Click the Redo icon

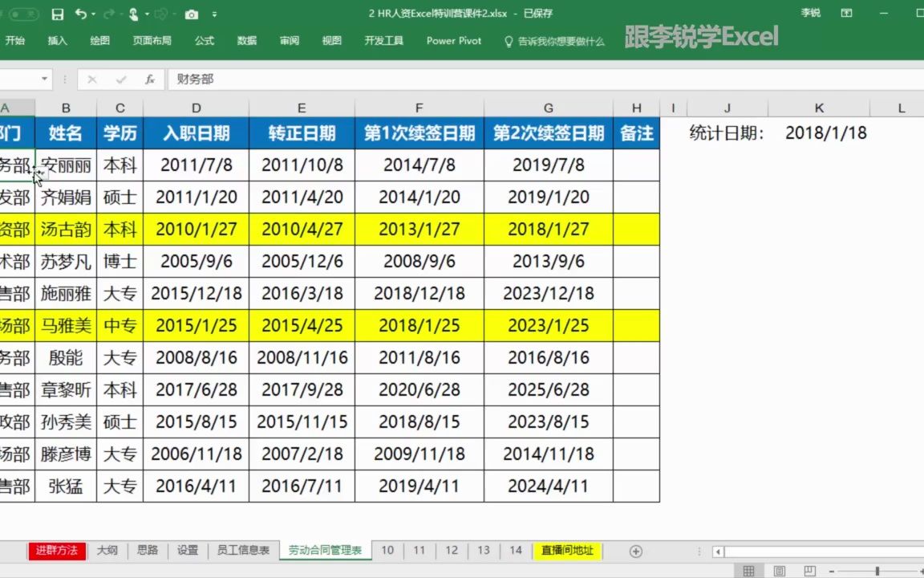tap(111, 14)
